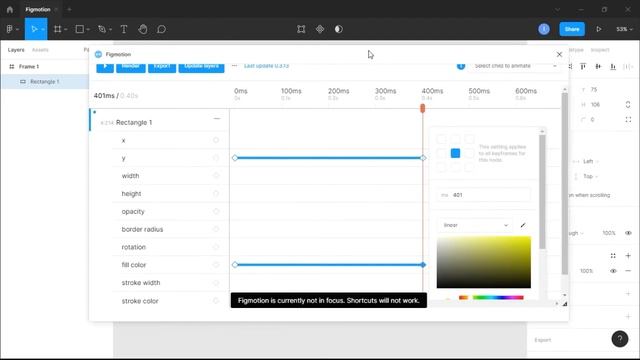Open the Select child to animate dropdown
Viewport: 640px width, 360px height.
tap(515, 66)
